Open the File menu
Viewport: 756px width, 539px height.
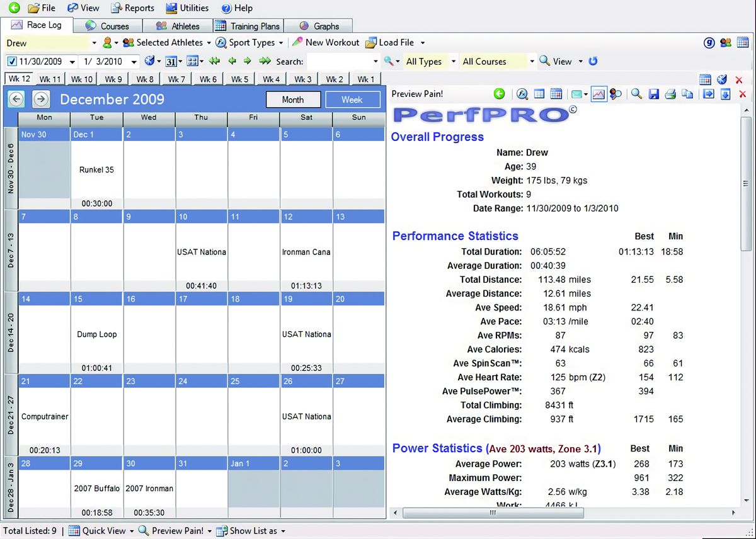[x=42, y=8]
